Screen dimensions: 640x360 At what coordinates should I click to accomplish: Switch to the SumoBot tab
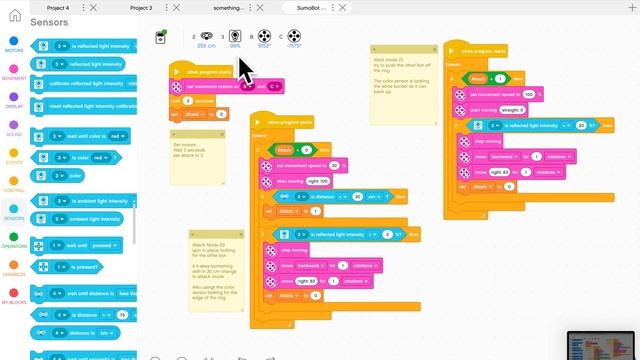[311, 8]
